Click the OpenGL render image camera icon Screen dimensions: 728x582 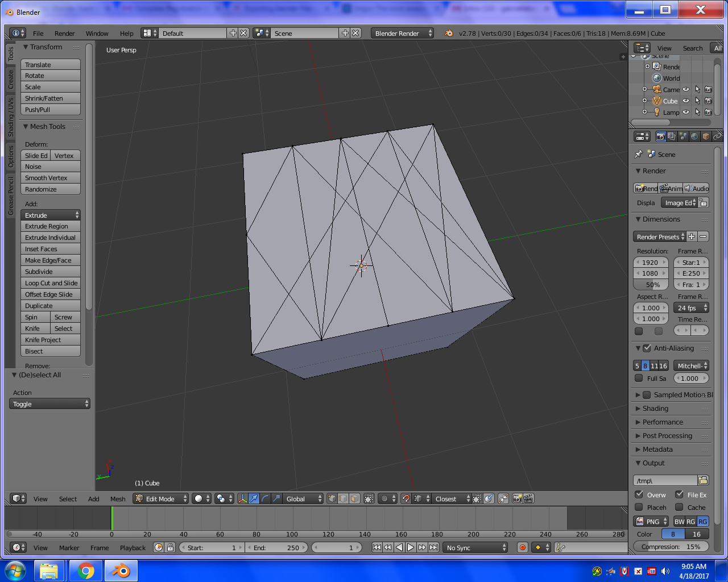517,498
